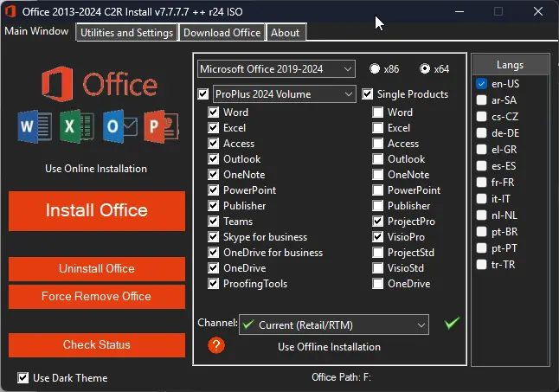Image resolution: width=559 pixels, height=392 pixels.
Task: Uncheck the ProofingTools checkbox
Action: point(213,284)
